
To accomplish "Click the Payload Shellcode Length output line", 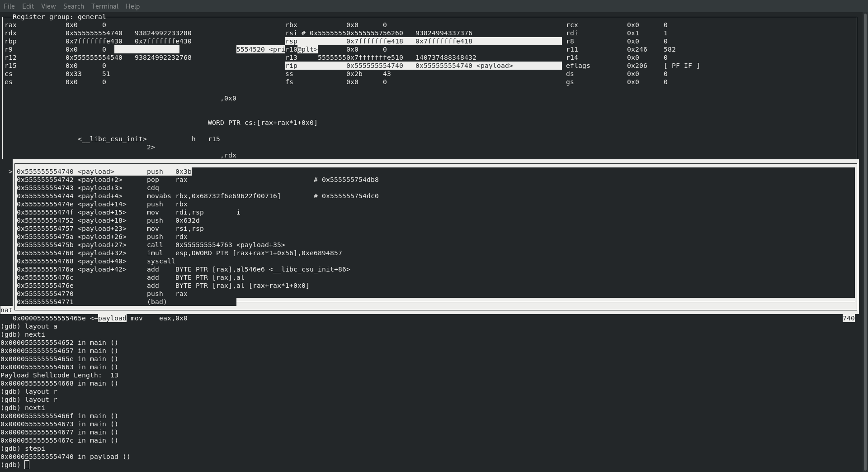I will [x=59, y=375].
